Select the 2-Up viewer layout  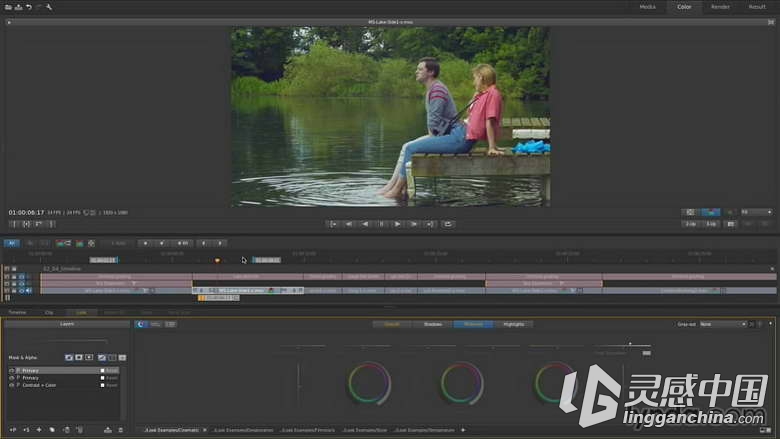tap(690, 224)
